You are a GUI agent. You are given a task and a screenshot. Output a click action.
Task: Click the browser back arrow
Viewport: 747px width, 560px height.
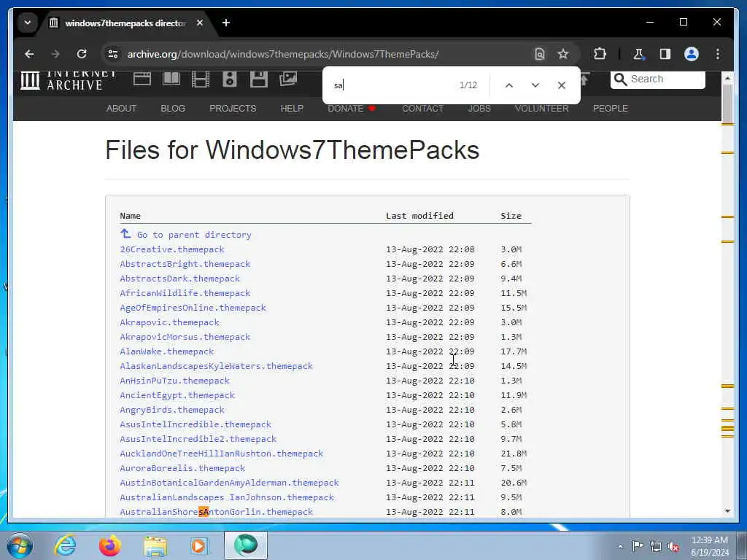coord(29,54)
